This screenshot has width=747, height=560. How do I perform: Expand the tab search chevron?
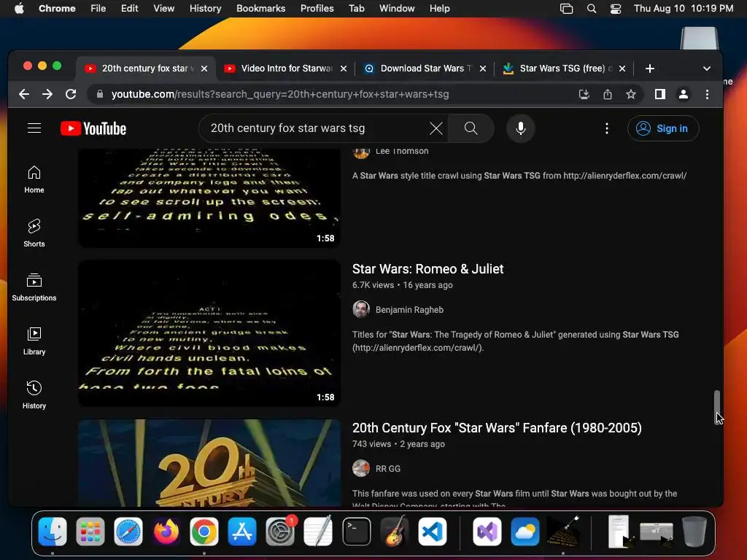click(x=707, y=69)
